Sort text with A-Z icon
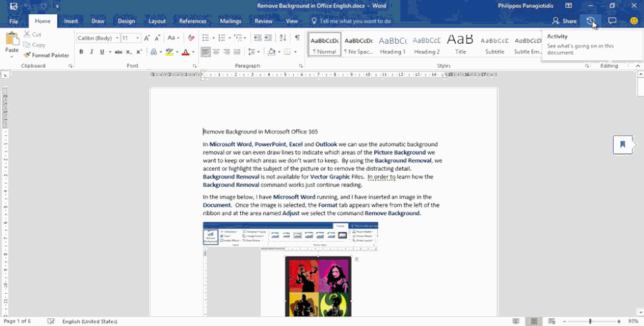Viewport: 644px width, 326px height. point(283,38)
